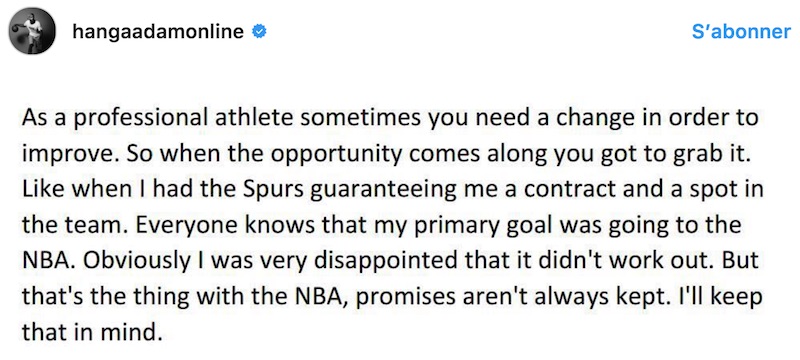Follow the account via S'abonner
Screen dimensions: 800x360
pyautogui.click(x=741, y=32)
